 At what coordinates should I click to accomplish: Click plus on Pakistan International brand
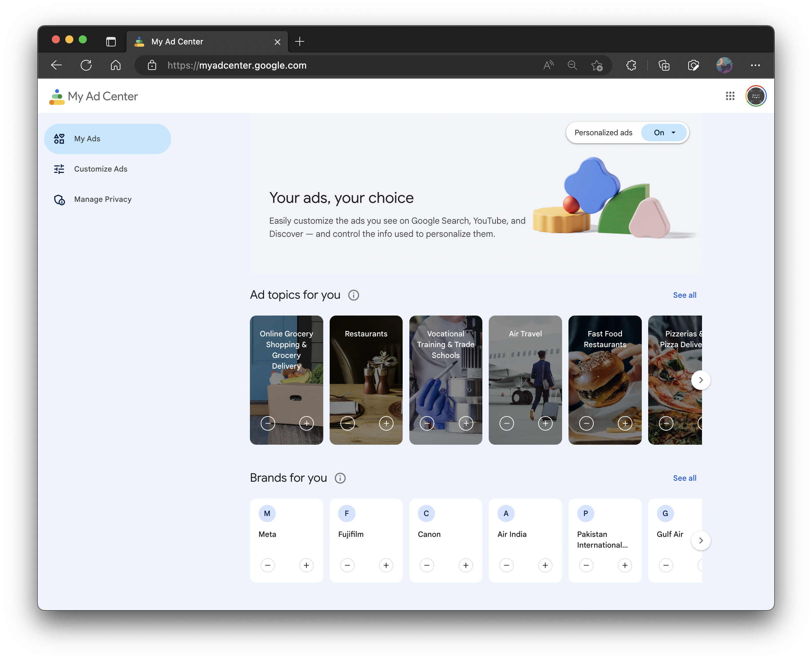click(625, 565)
